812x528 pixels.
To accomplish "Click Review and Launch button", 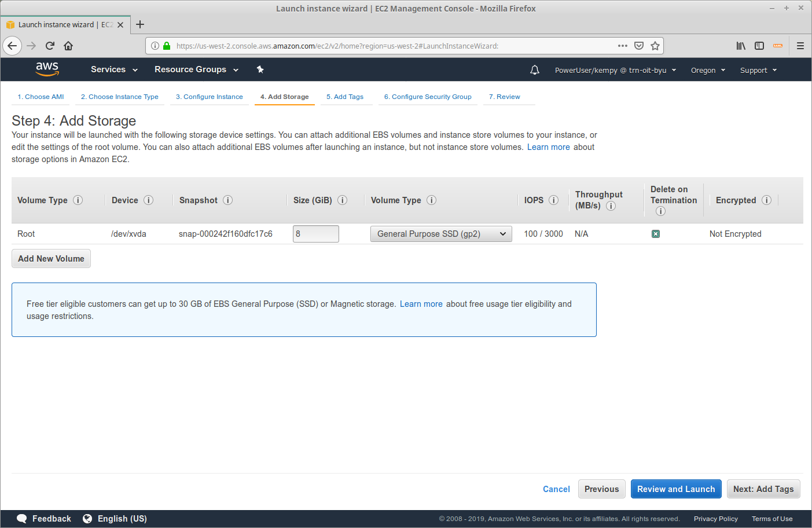I will click(676, 489).
